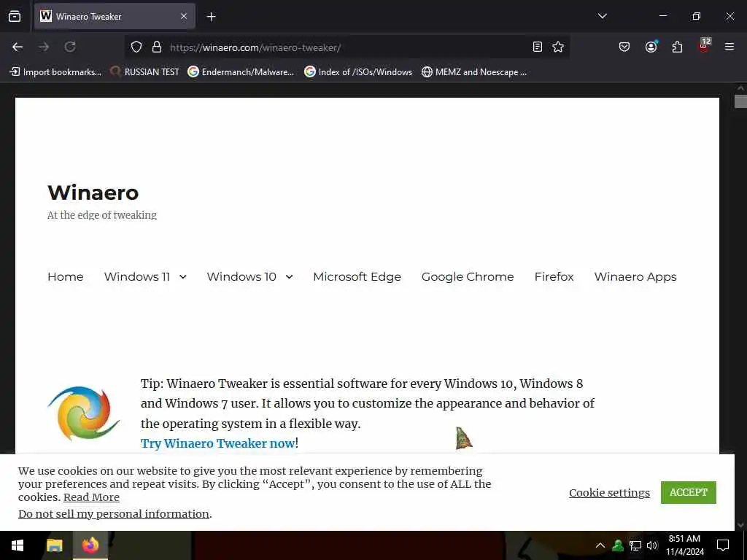Screen dimensions: 747x560
Task: Click Do not sell my personal information
Action: coord(113,514)
